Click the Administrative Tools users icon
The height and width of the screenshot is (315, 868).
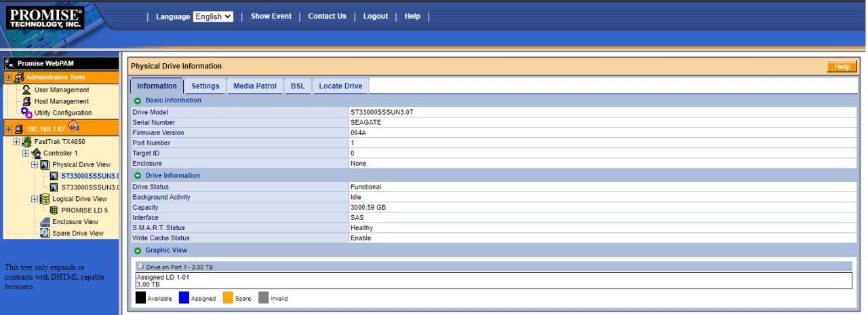tap(19, 77)
